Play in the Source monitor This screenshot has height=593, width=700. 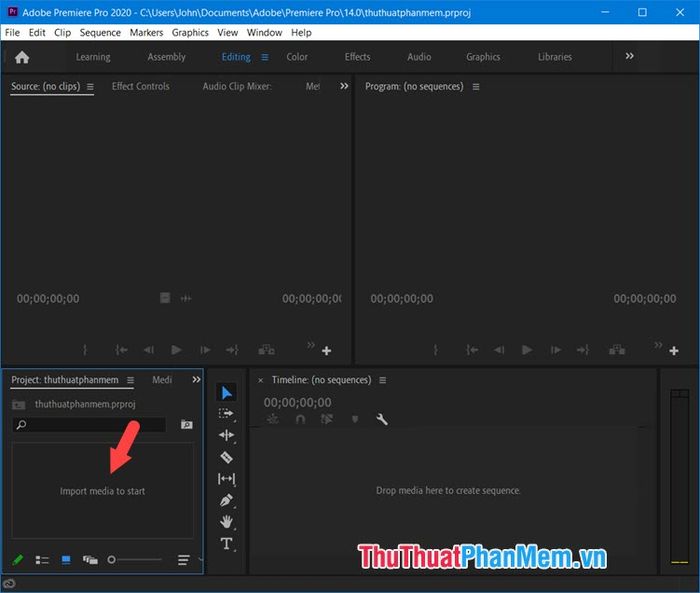click(176, 350)
